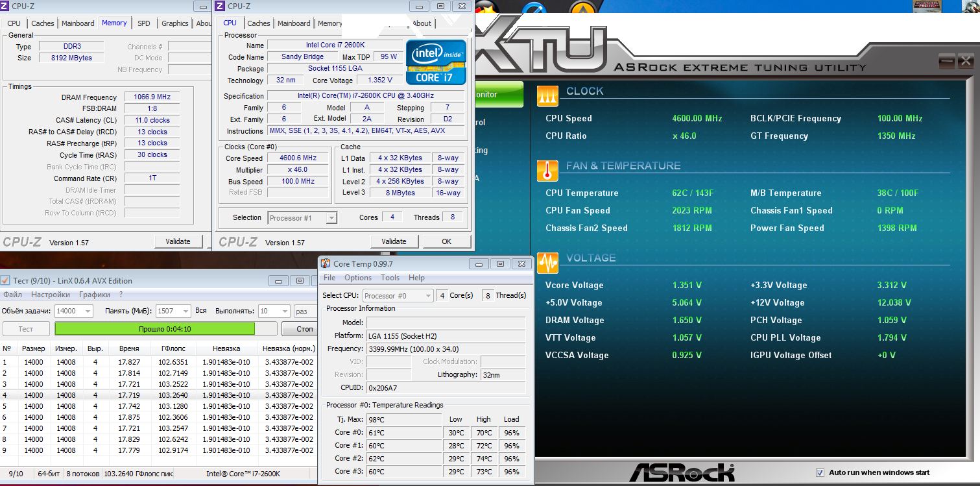Toggle Auto run when windows start checkbox

(820, 472)
